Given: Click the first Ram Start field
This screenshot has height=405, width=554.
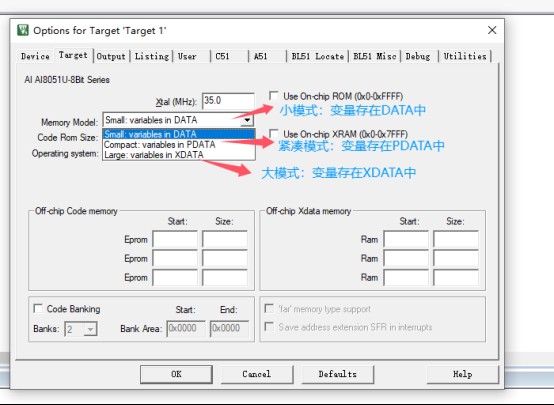Looking at the screenshot, I should pyautogui.click(x=406, y=239).
